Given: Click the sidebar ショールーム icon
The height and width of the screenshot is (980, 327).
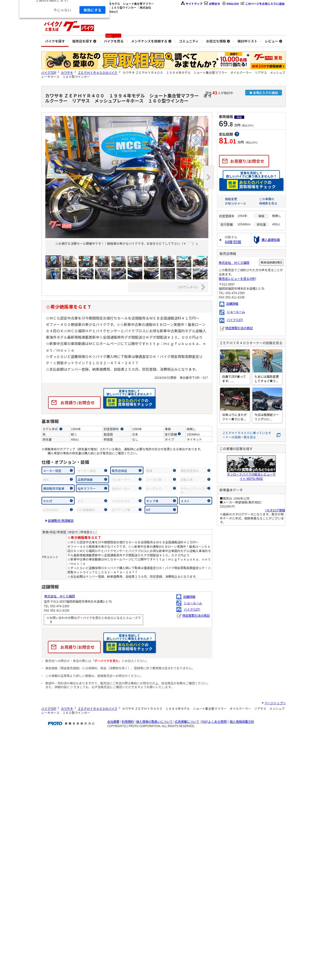Looking at the screenshot, I should tap(222, 312).
